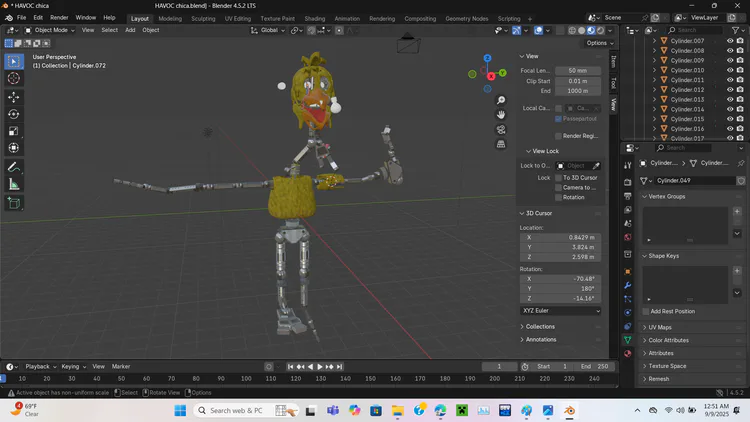750x422 pixels.
Task: Select the Move tool
Action: [x=14, y=97]
